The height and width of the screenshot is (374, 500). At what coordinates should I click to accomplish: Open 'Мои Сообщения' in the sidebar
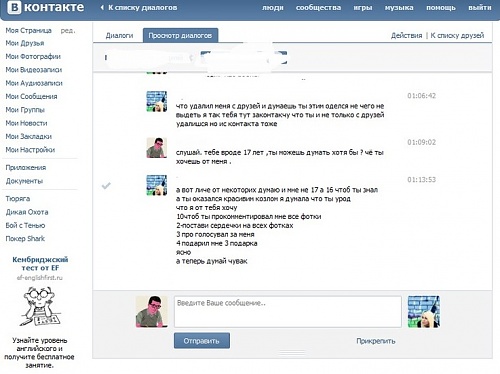[31, 96]
